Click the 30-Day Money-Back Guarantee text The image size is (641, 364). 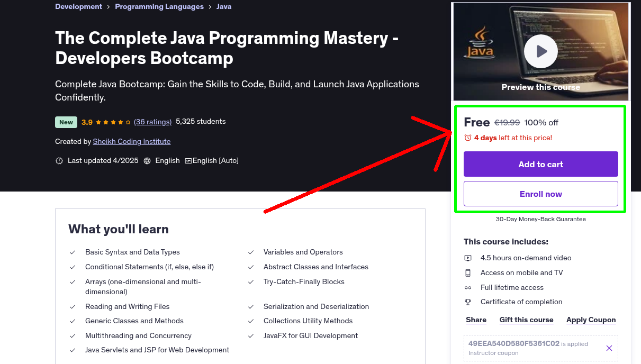pyautogui.click(x=540, y=219)
